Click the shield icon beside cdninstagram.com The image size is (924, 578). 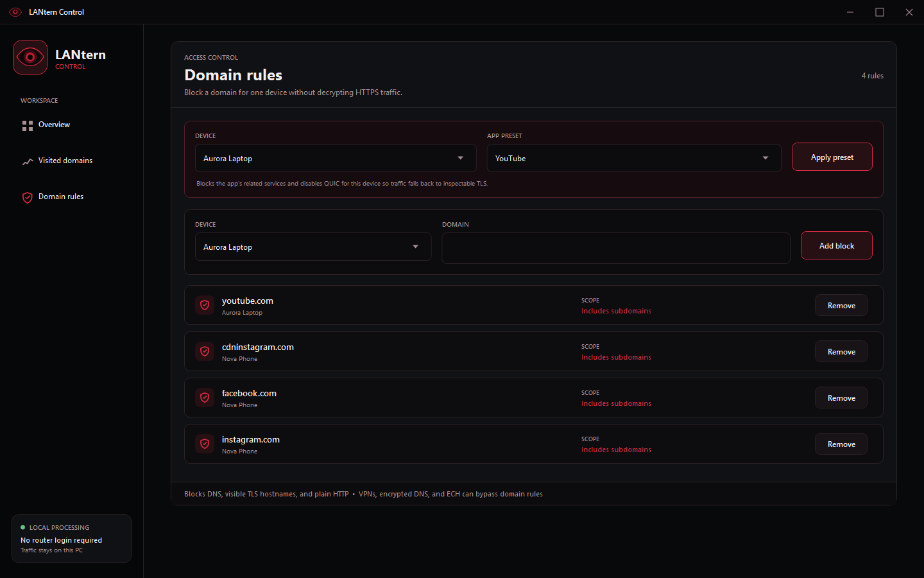[205, 351]
